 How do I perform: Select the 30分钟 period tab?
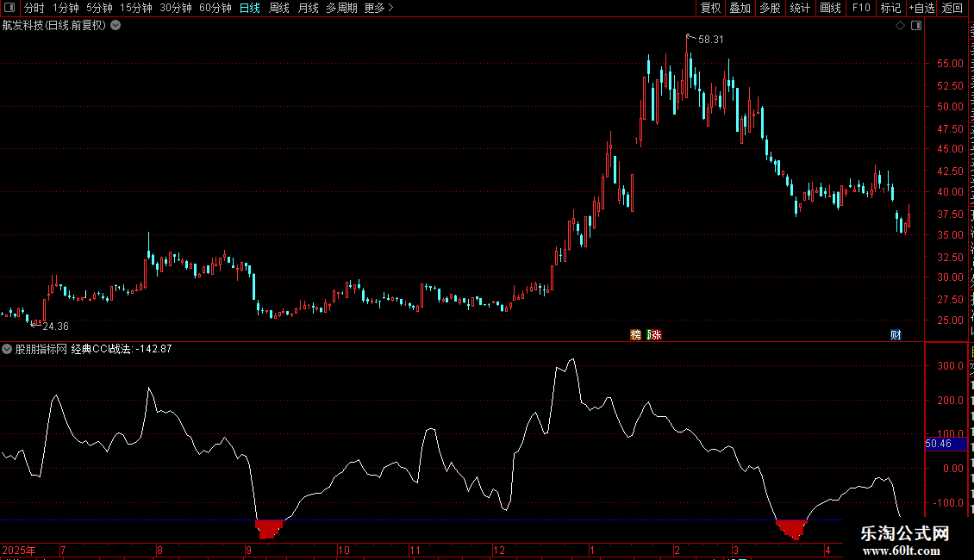pyautogui.click(x=176, y=8)
